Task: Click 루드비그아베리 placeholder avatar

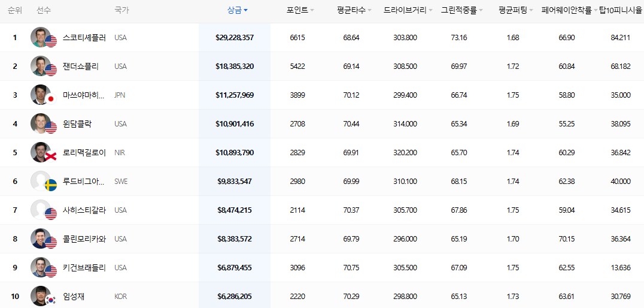Action: pyautogui.click(x=41, y=182)
